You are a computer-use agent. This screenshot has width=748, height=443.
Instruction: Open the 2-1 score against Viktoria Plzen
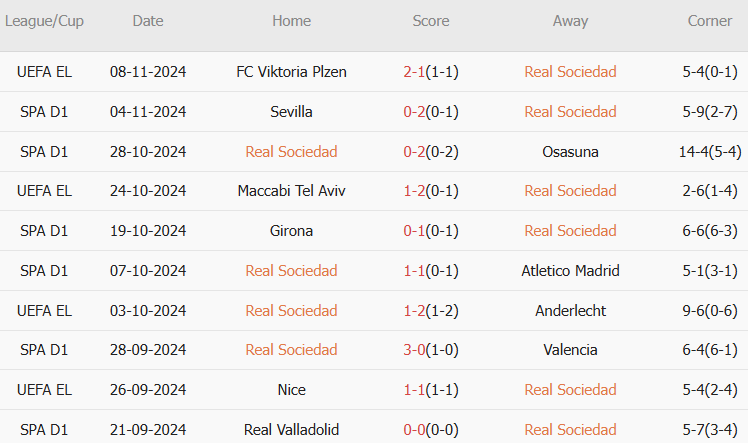414,72
